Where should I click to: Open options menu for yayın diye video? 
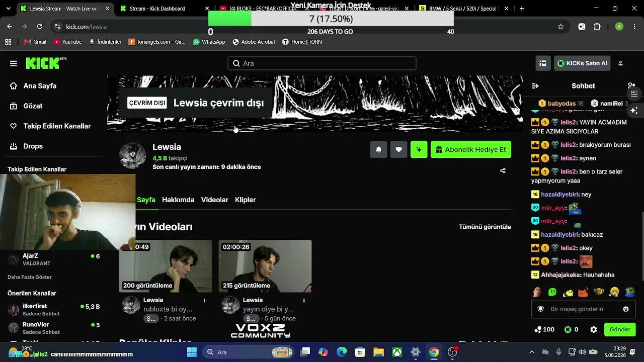[x=304, y=300]
